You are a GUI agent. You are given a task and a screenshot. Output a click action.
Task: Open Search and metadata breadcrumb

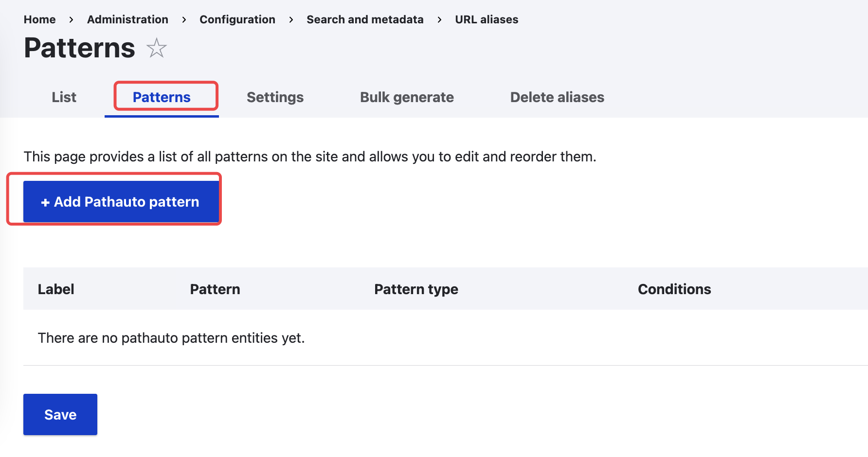pos(365,19)
